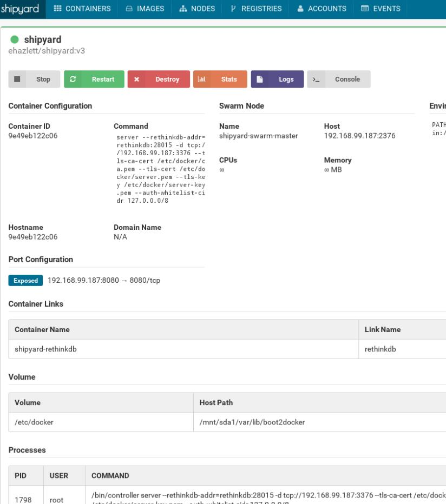Click the Restart refresh arrows icon
446x504 pixels.
[73, 79]
